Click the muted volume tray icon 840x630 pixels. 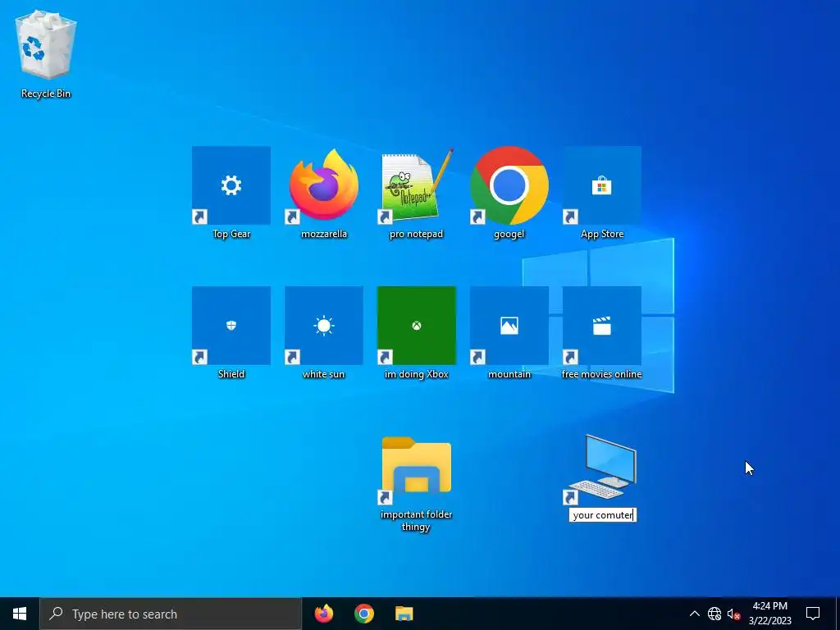733,614
